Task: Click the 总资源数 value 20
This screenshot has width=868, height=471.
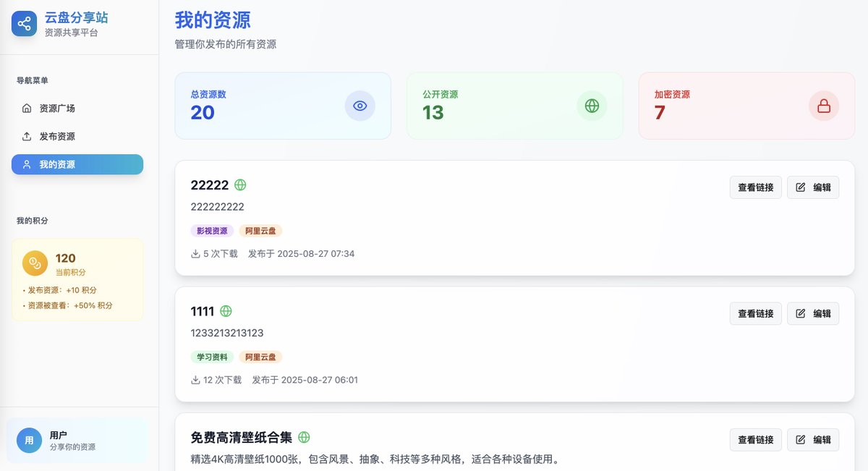Action: pos(203,113)
